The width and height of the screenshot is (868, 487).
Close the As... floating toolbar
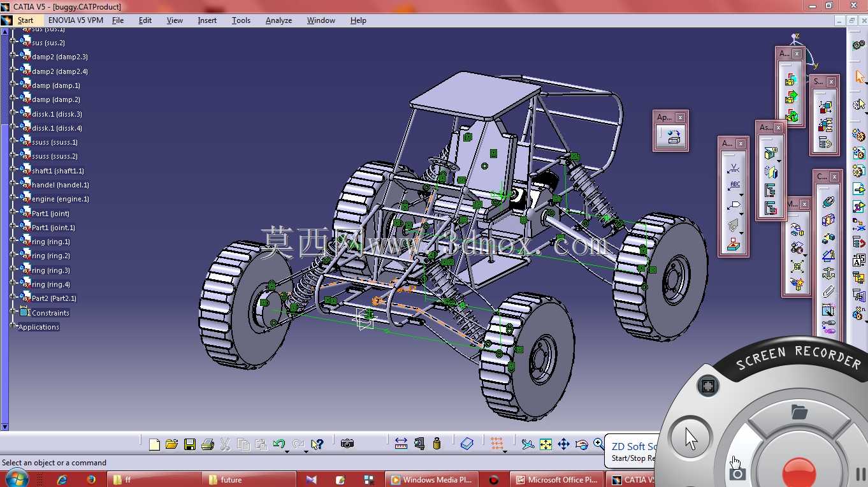[x=779, y=127]
